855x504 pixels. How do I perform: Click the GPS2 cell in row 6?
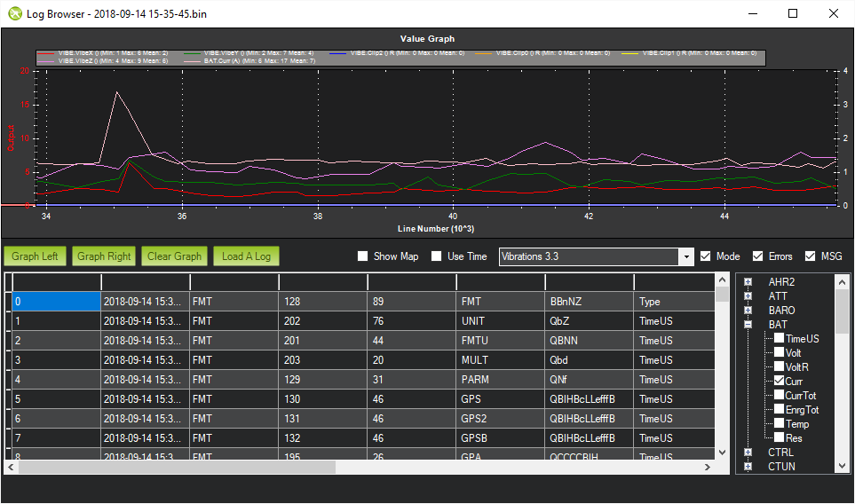click(501, 419)
